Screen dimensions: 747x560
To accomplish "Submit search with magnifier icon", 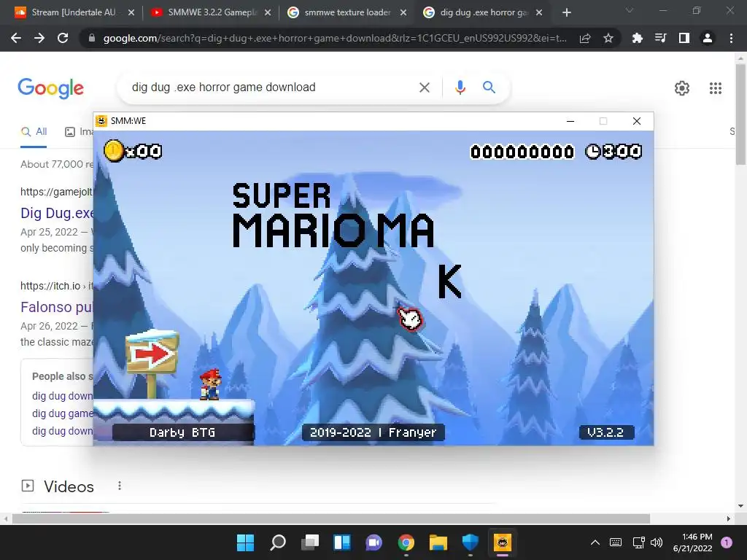I will click(489, 87).
